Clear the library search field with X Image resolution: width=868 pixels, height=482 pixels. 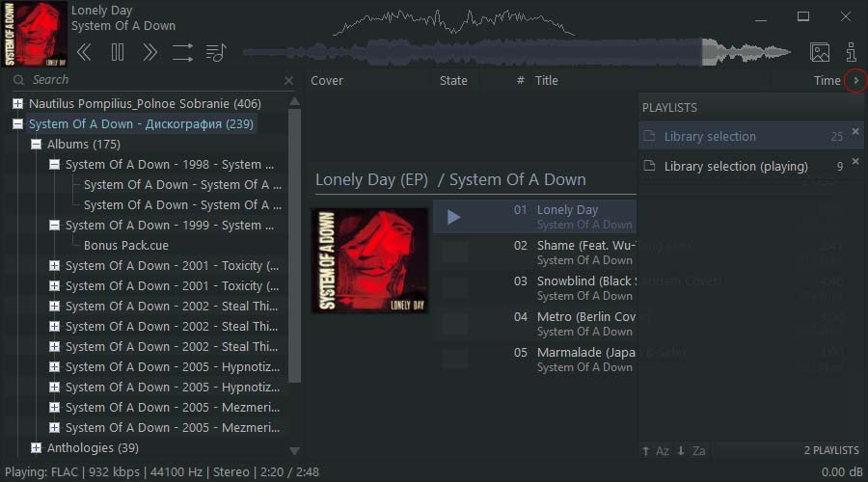point(288,81)
